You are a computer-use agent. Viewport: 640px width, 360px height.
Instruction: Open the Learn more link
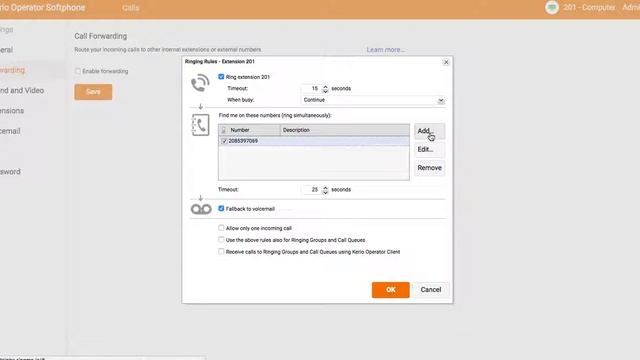tap(385, 50)
